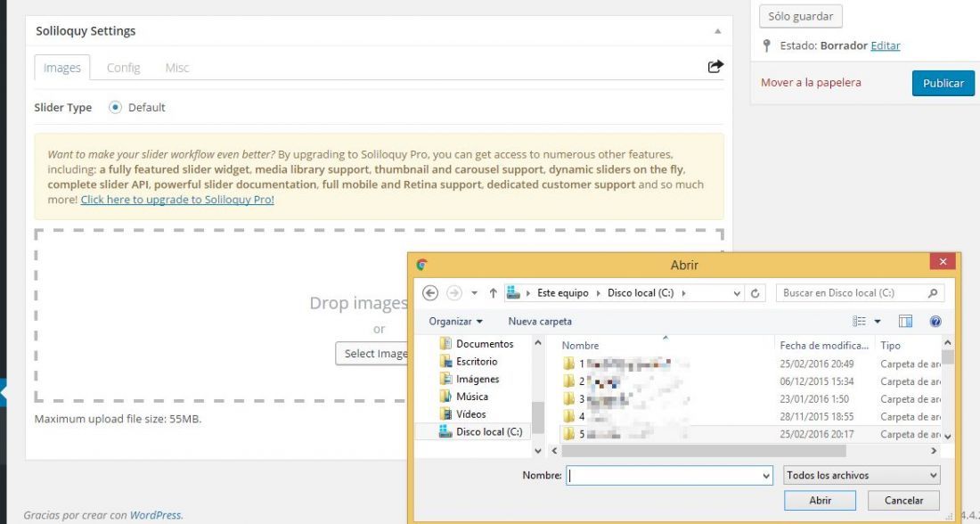Screen dimensions: 980x524
Task: Click the Chrome icon in dialog title bar
Action: pos(422,265)
